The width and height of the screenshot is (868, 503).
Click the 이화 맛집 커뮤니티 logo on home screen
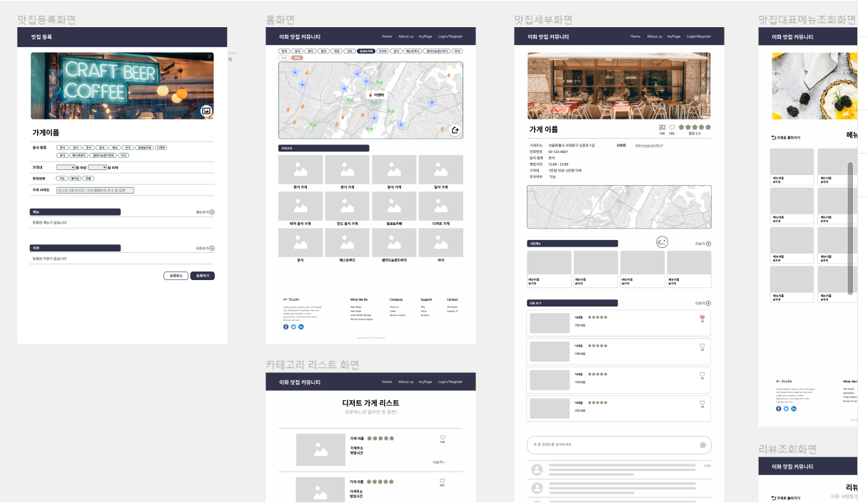point(300,36)
